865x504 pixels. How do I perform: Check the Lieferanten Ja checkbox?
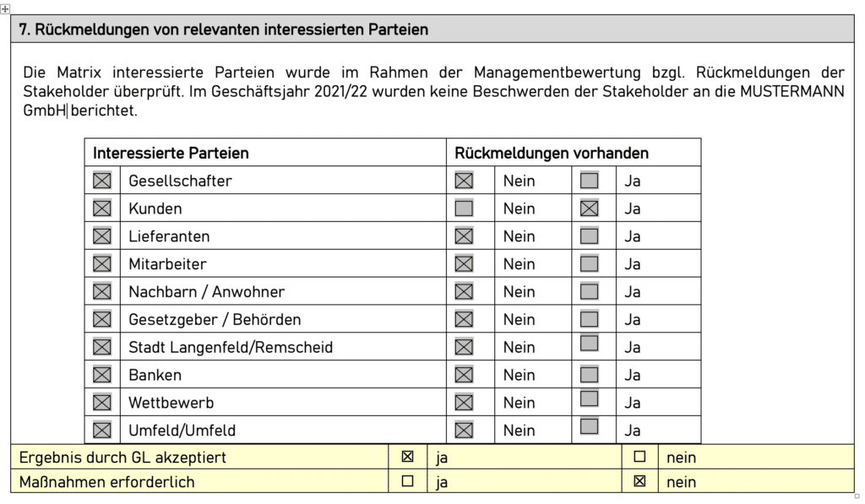[590, 236]
